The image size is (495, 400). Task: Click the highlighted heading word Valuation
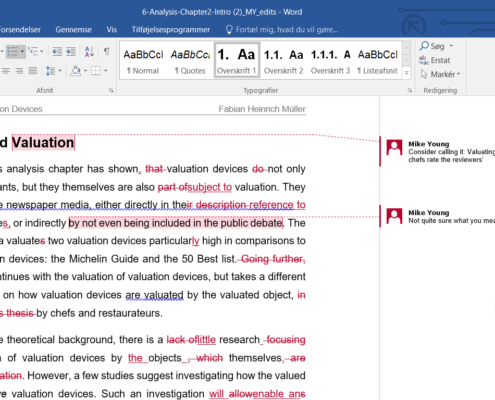click(43, 143)
